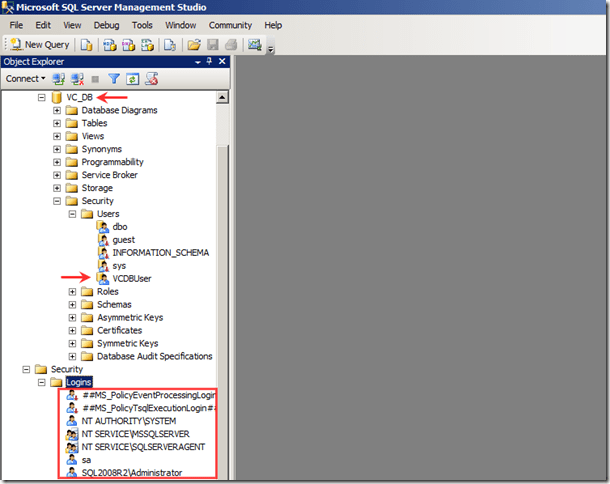Collapse the Users folder node
The height and width of the screenshot is (484, 610).
click(73, 214)
